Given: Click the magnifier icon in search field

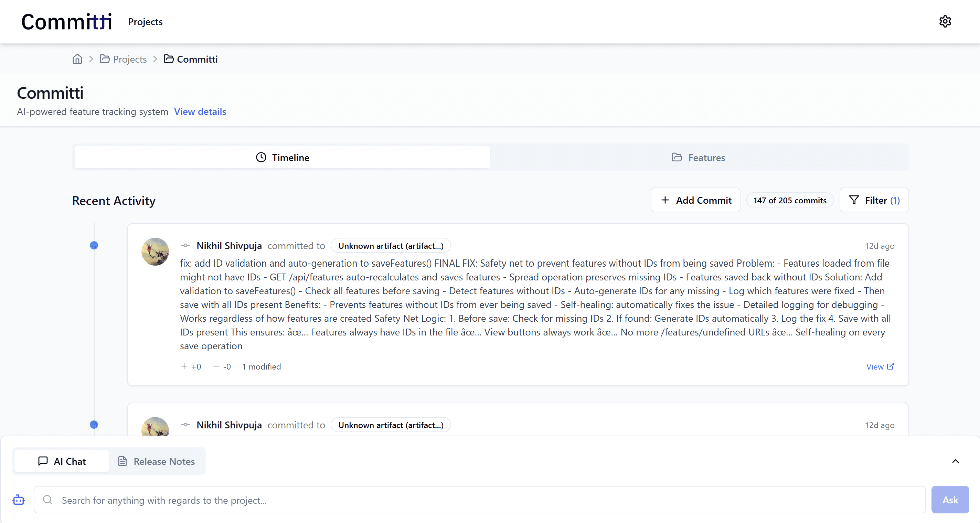Looking at the screenshot, I should pyautogui.click(x=47, y=500).
